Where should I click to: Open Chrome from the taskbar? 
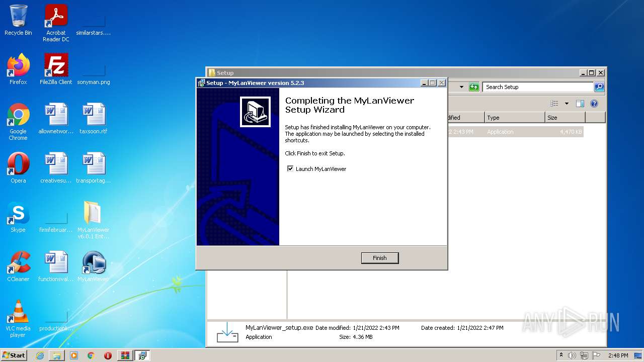tap(91, 355)
